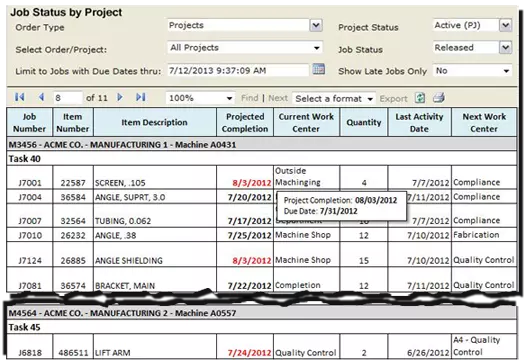Click Current Work Center column header
Viewport: 526px width, 360px height.
point(306,122)
